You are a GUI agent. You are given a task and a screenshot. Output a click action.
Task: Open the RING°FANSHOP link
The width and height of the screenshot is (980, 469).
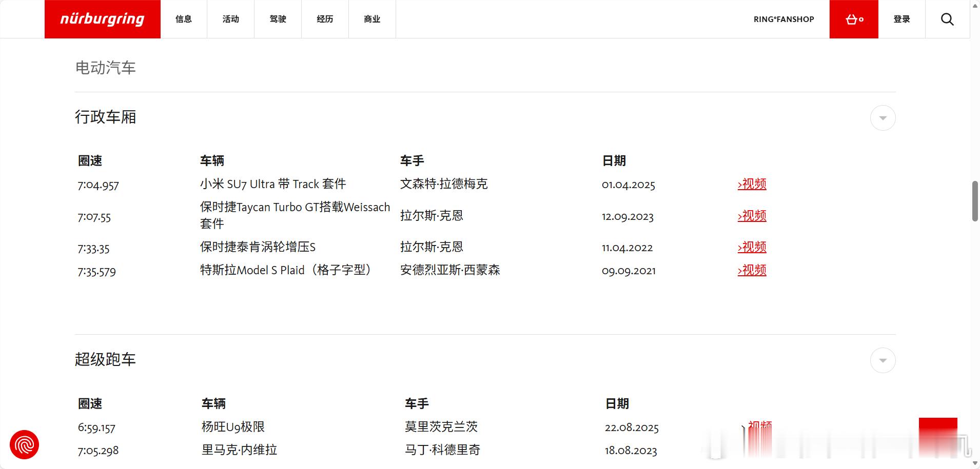point(783,19)
